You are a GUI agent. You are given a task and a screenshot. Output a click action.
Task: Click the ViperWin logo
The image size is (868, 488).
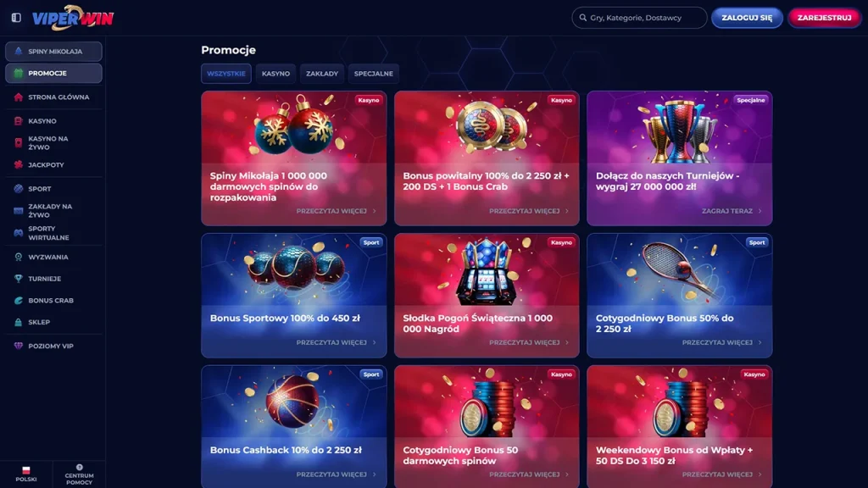click(73, 18)
